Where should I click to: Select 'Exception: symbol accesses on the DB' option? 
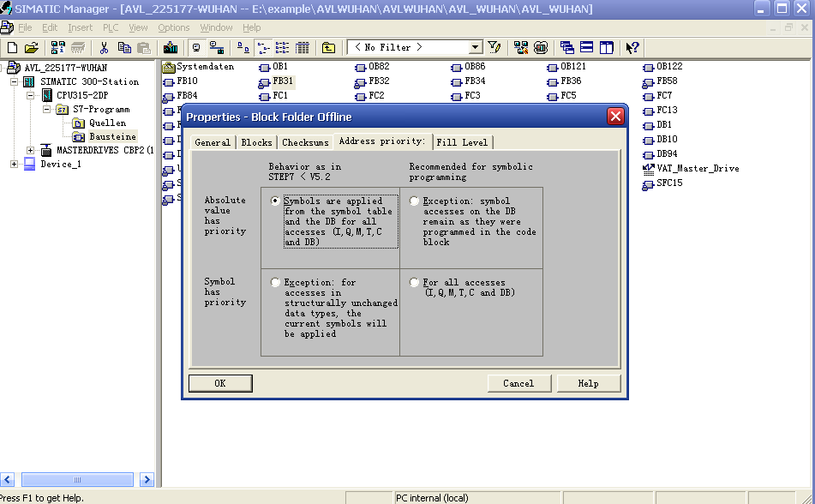pyautogui.click(x=414, y=201)
